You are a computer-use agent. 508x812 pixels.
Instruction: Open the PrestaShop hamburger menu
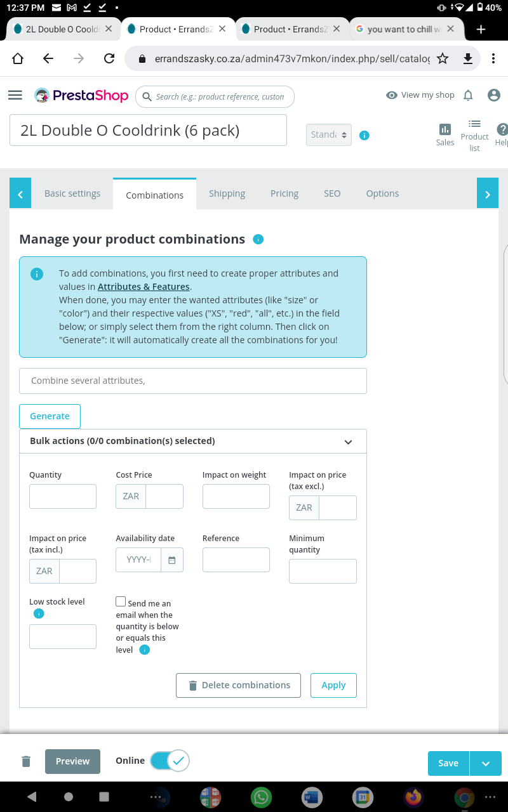[x=15, y=95]
